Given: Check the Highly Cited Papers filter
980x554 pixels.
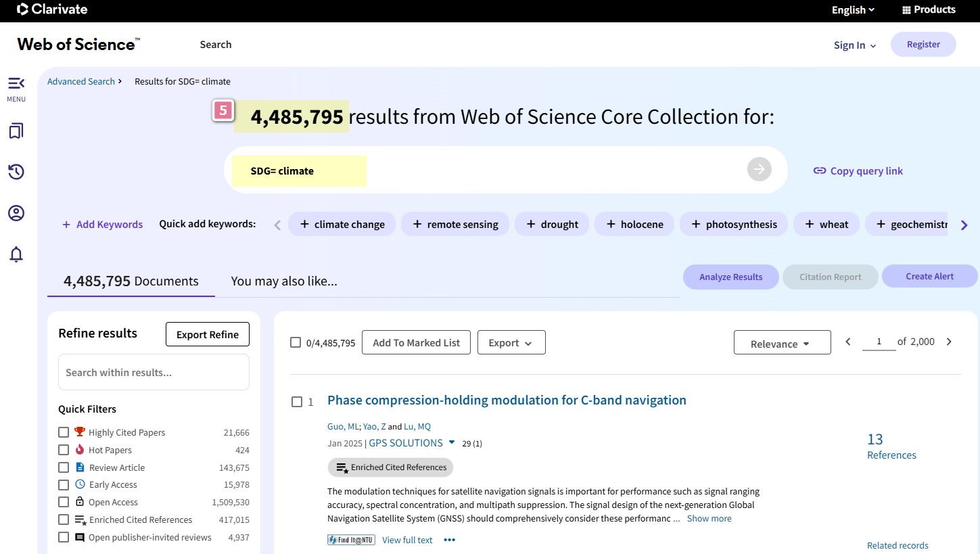Looking at the screenshot, I should point(64,432).
